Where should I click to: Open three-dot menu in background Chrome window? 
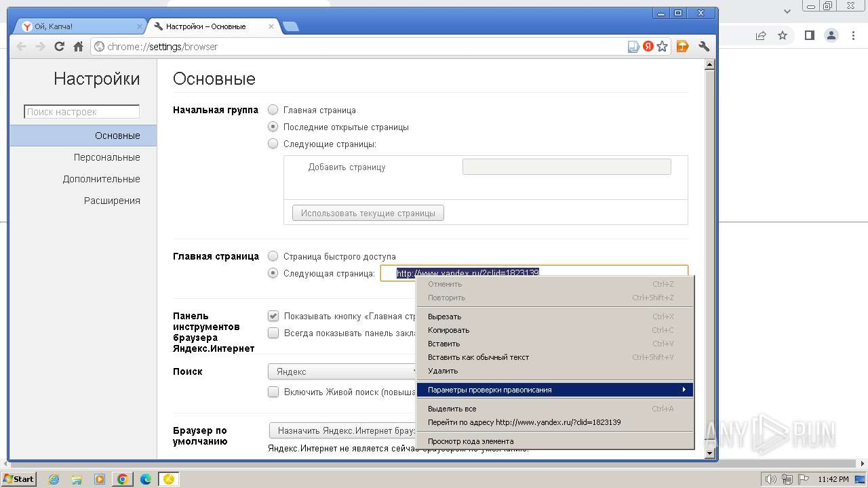click(x=854, y=35)
